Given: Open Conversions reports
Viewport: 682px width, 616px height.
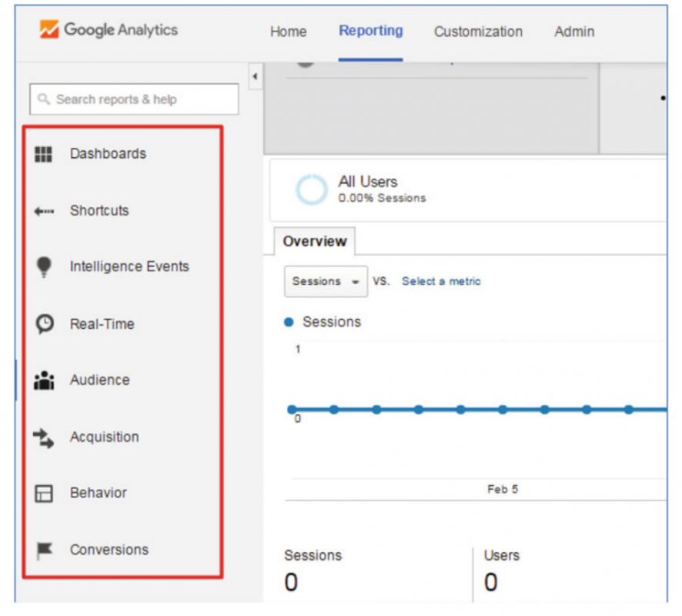Looking at the screenshot, I should pyautogui.click(x=109, y=551).
